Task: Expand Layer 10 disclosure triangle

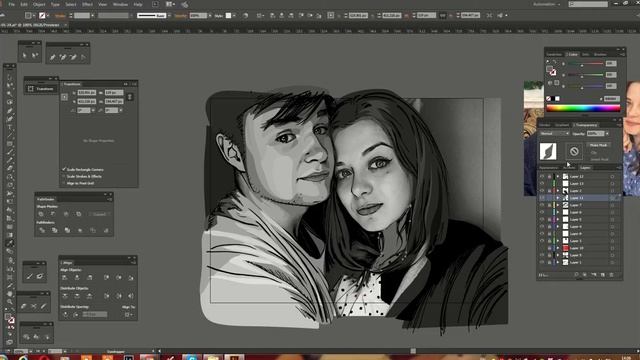Action: tap(558, 248)
